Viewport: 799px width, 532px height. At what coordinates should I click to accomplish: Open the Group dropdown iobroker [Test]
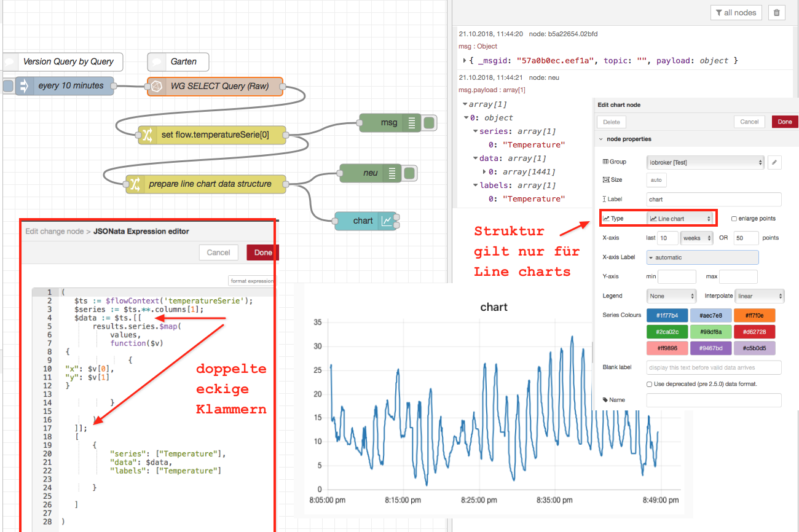tap(706, 162)
